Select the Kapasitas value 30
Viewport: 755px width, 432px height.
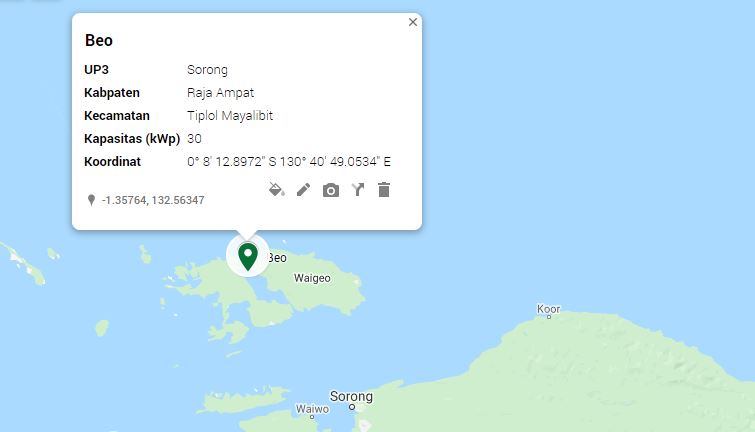point(194,139)
